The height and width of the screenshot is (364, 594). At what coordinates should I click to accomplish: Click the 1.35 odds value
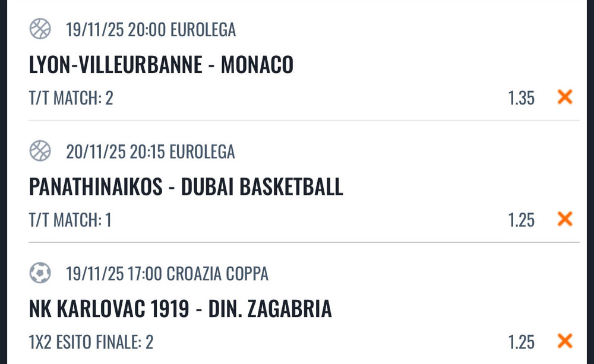pyautogui.click(x=521, y=97)
